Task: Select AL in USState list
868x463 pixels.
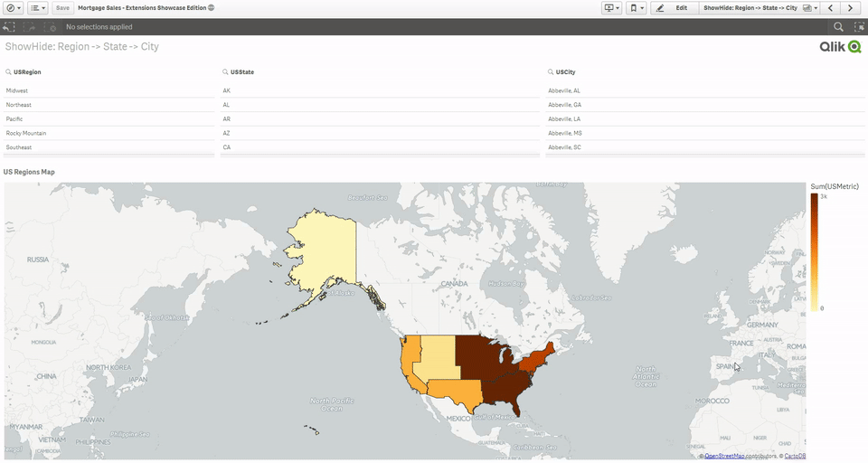Action: pos(380,105)
